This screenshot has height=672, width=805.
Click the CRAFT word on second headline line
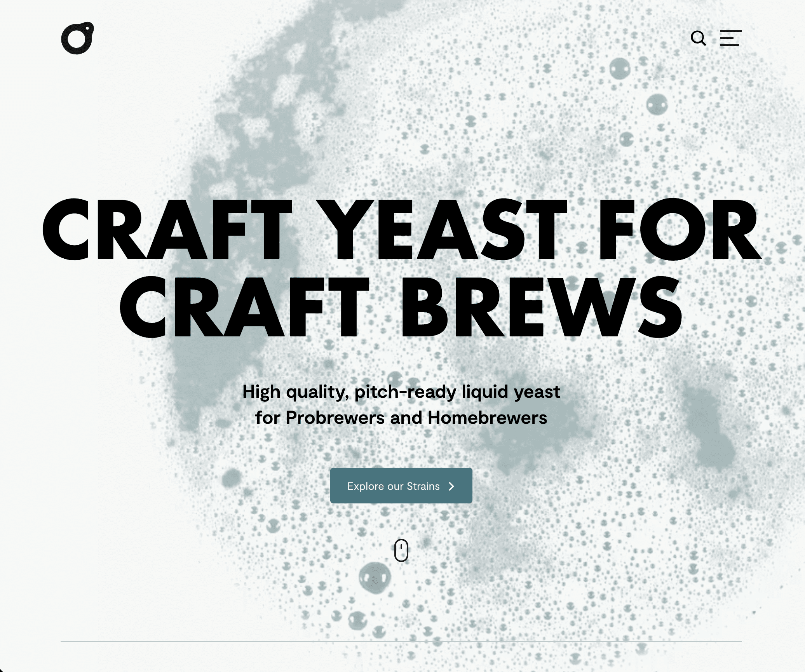click(244, 307)
